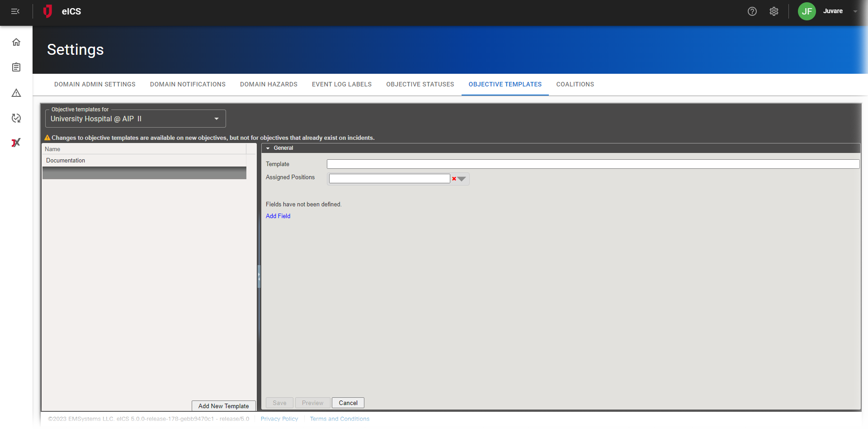Clear assigned positions with red X

pos(454,179)
